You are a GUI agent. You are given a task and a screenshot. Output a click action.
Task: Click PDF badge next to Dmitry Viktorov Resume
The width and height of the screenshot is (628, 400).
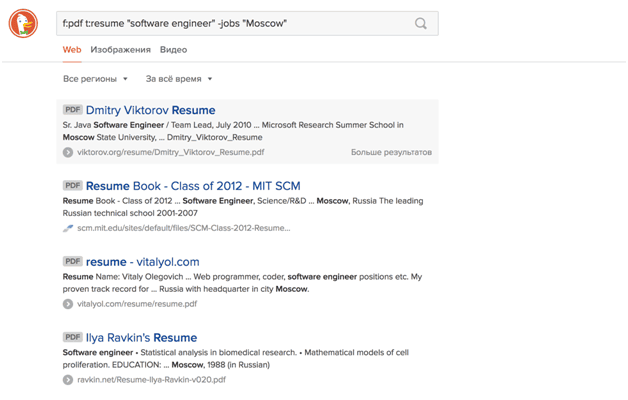click(x=73, y=110)
